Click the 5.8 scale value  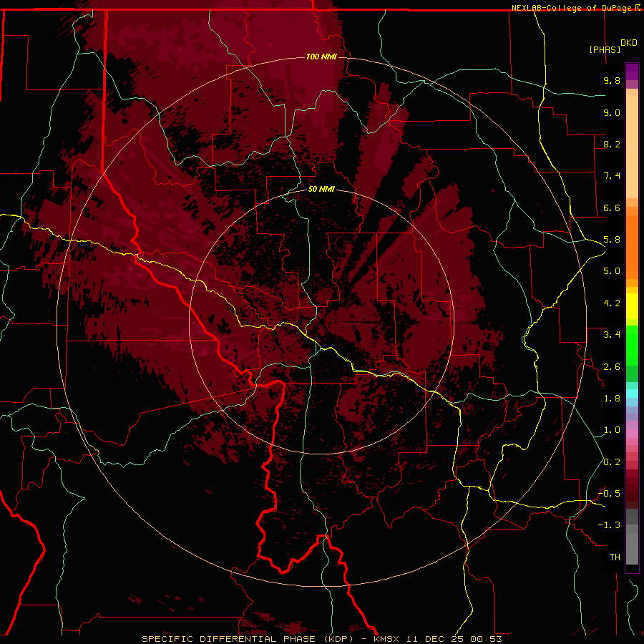click(612, 240)
